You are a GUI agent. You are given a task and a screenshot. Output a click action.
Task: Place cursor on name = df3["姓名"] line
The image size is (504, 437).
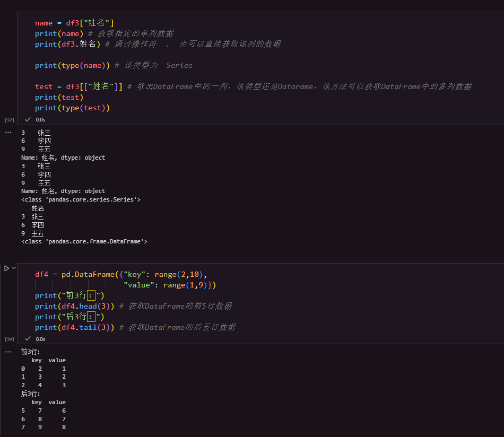pos(74,23)
